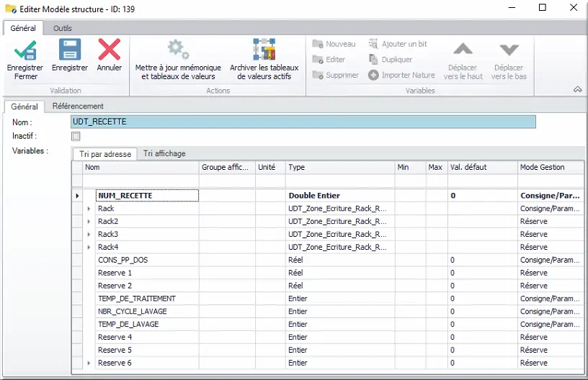The height and width of the screenshot is (380, 588).
Task: Click the Nouveau variable icon
Action: (318, 44)
